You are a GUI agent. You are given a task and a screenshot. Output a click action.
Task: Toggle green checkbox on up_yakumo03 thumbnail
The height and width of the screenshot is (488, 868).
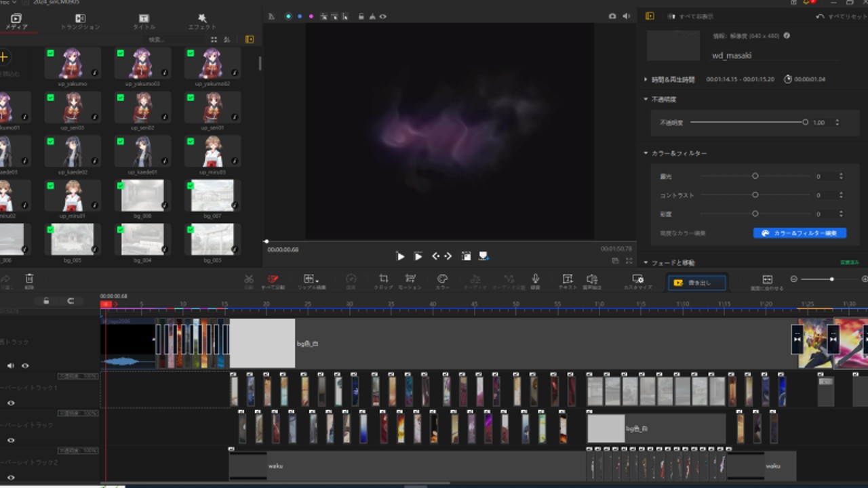[x=120, y=53]
